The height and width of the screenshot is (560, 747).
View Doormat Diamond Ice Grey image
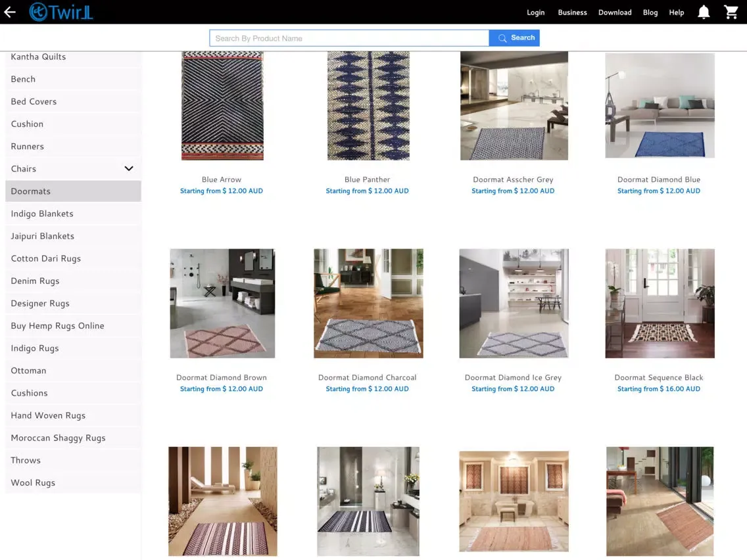(x=514, y=304)
